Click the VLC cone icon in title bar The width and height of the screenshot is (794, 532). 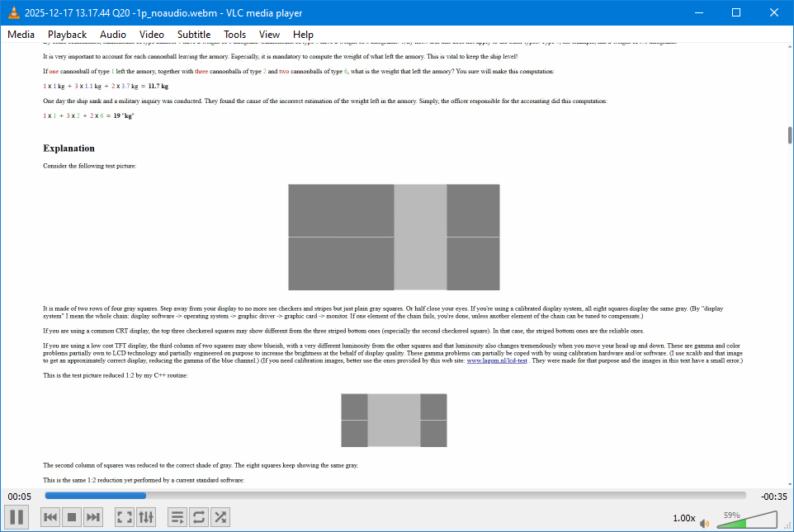point(14,12)
